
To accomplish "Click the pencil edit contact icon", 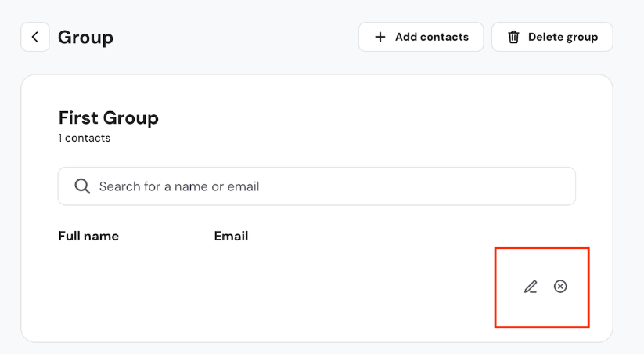I will (531, 287).
